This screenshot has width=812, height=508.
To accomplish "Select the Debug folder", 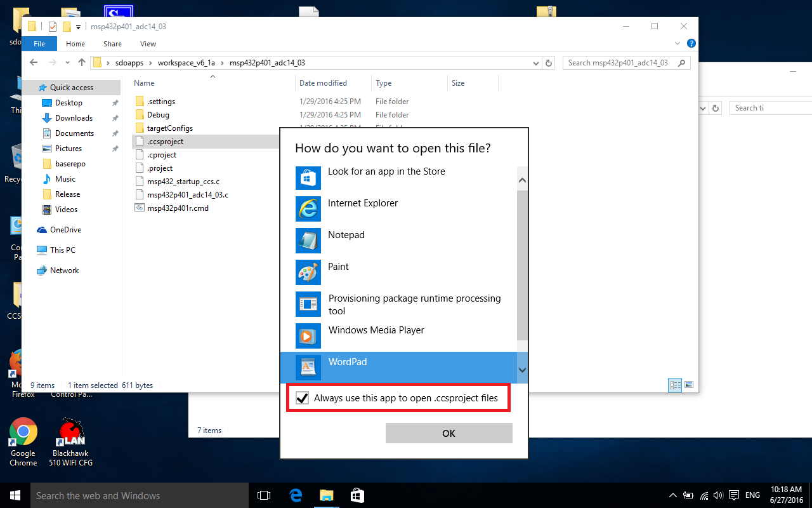I will (158, 115).
